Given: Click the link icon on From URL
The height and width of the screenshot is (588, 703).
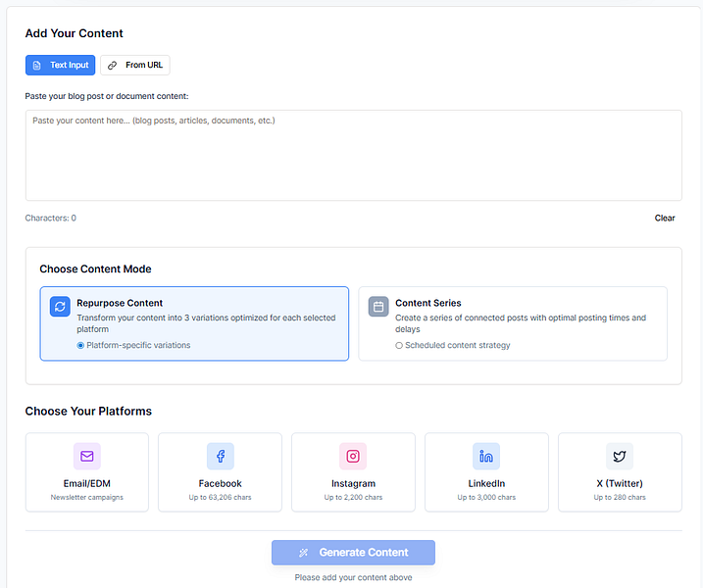Looking at the screenshot, I should (112, 66).
